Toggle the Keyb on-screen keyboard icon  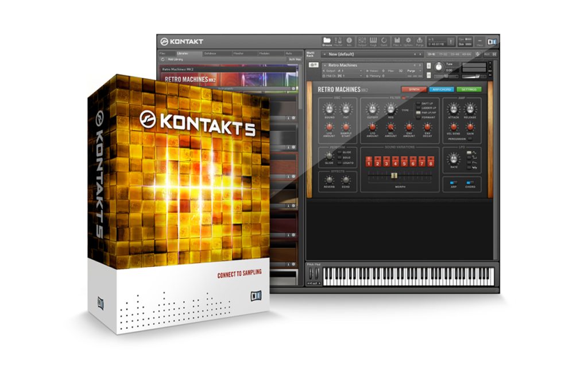pos(373,40)
